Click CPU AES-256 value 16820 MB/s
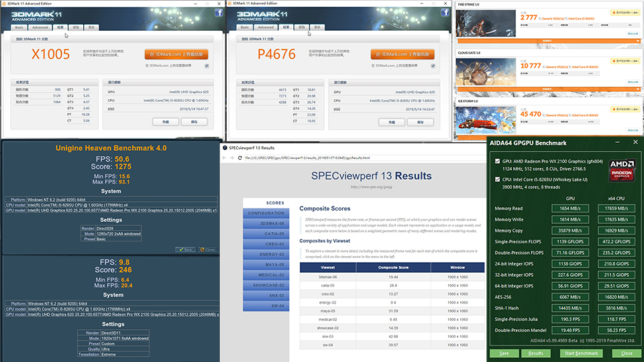The height and width of the screenshot is (362, 644). coord(616,297)
